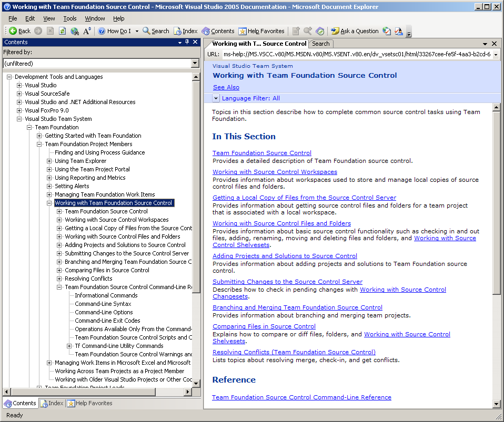The width and height of the screenshot is (504, 422).
Task: Switch to Index tab at bottom
Action: (x=52, y=403)
